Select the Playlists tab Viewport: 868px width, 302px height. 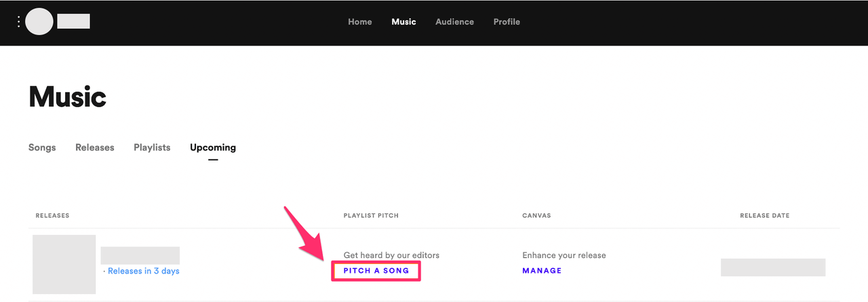(x=152, y=148)
